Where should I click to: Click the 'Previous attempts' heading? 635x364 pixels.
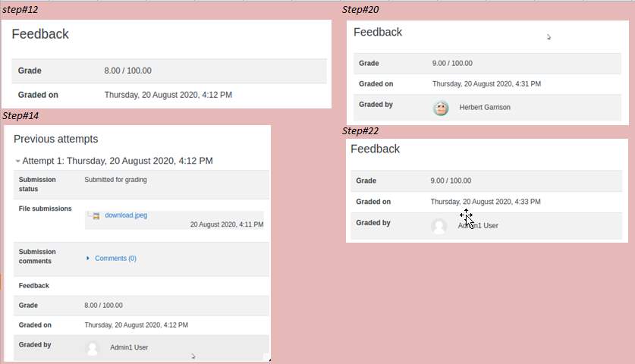point(56,139)
